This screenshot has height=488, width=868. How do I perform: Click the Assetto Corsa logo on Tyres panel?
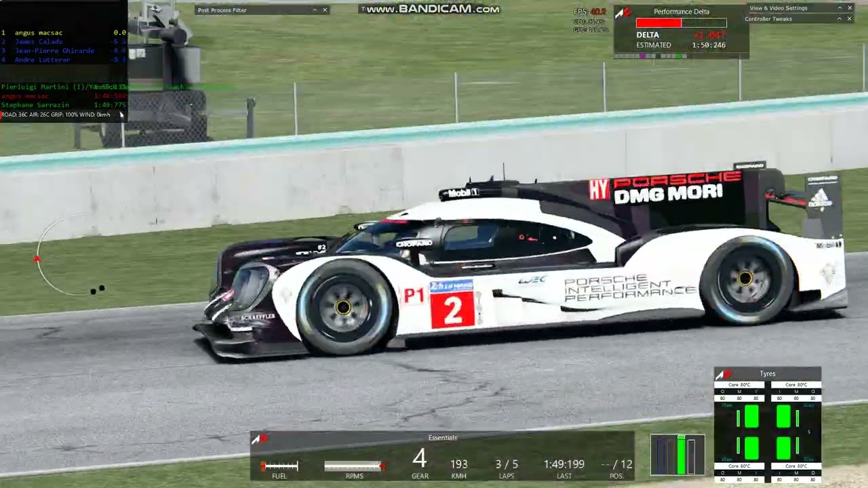coord(724,374)
